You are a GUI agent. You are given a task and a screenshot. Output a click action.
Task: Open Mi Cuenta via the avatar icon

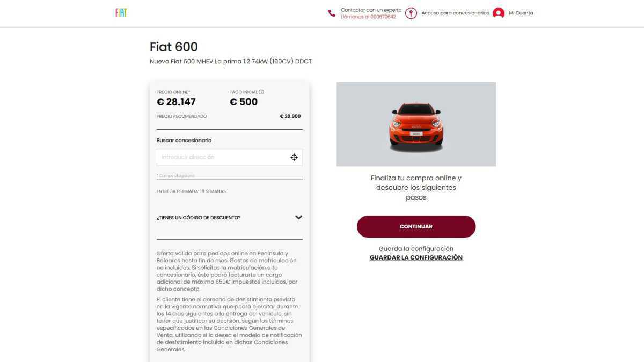tap(499, 13)
